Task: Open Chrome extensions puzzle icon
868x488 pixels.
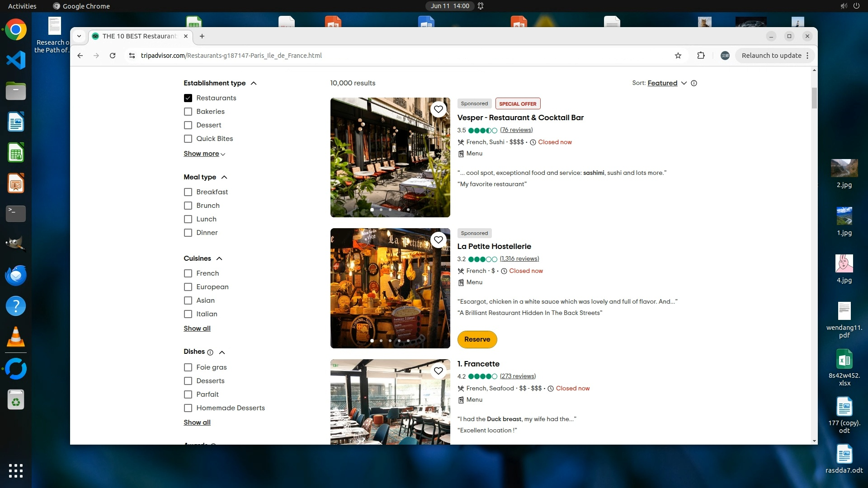Action: [701, 56]
